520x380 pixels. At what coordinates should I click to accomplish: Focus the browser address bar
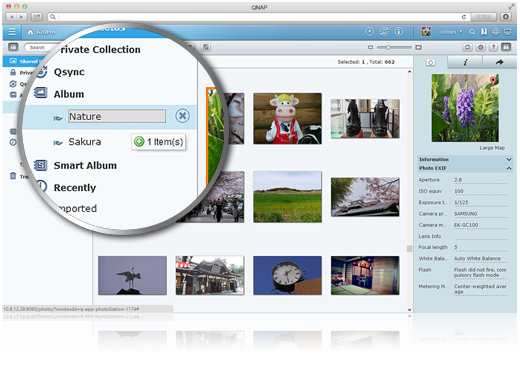coord(258,17)
